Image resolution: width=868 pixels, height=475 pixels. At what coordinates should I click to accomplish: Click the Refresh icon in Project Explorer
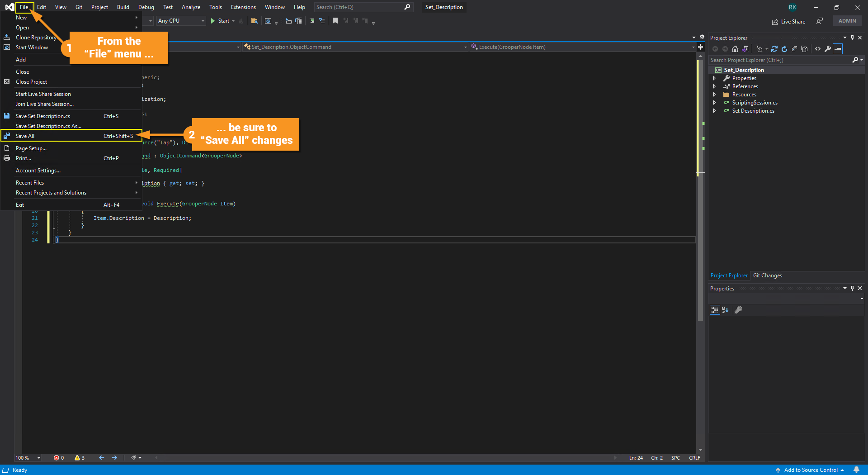coord(784,49)
